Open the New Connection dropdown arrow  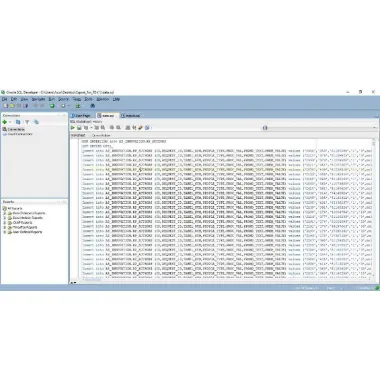point(10,122)
